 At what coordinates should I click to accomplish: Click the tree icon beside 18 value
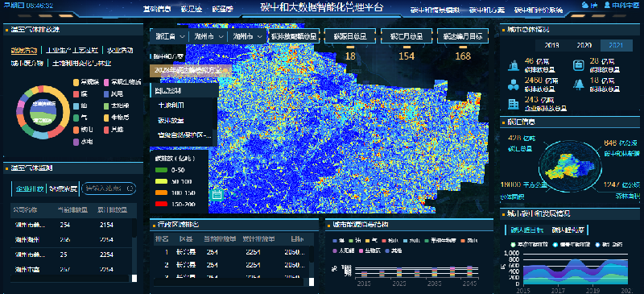pyautogui.click(x=578, y=85)
